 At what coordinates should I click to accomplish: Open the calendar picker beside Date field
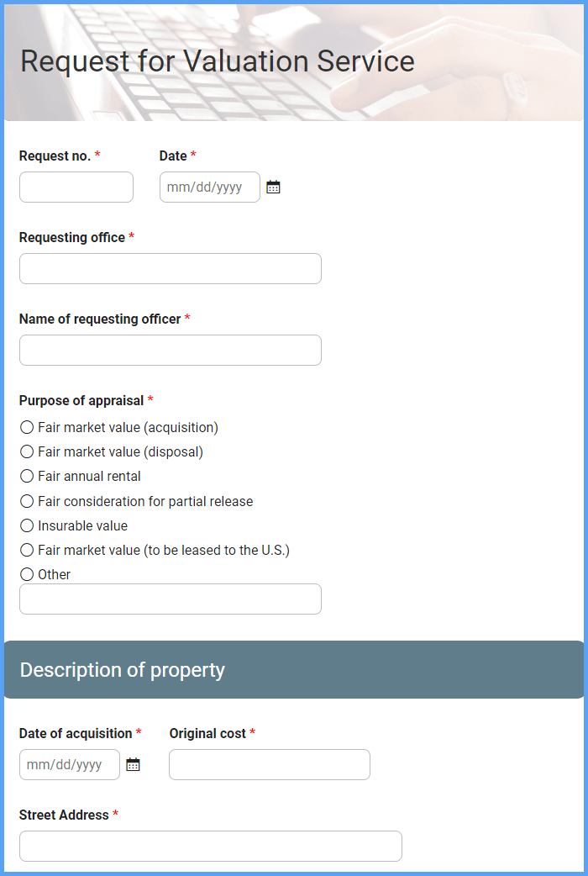click(273, 187)
